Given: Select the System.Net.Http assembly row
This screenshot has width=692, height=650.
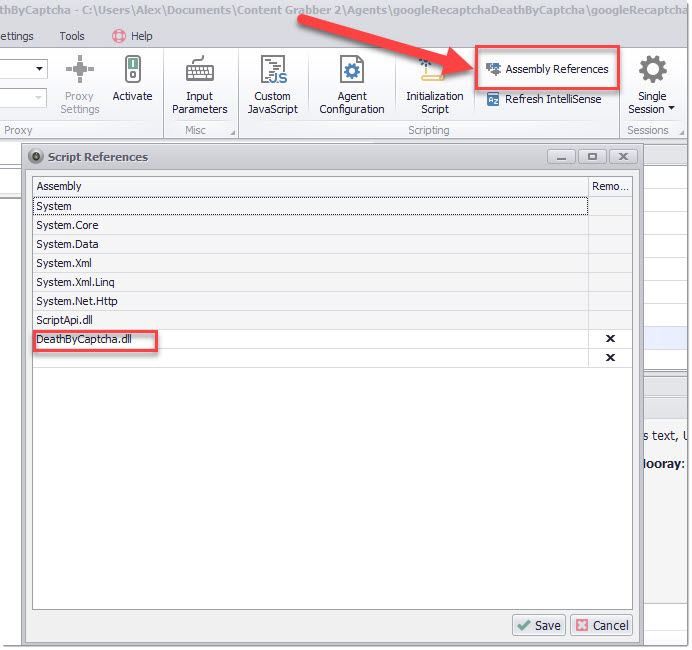Looking at the screenshot, I should [x=310, y=301].
